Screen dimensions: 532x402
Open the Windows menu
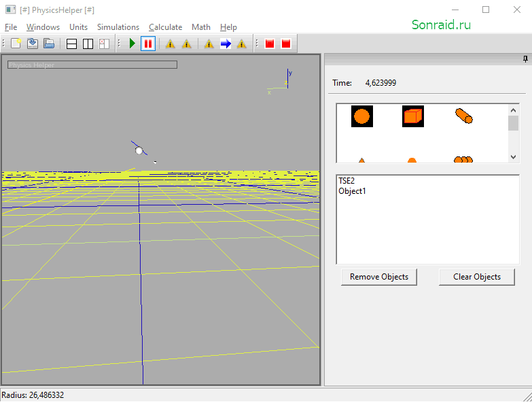click(x=43, y=27)
